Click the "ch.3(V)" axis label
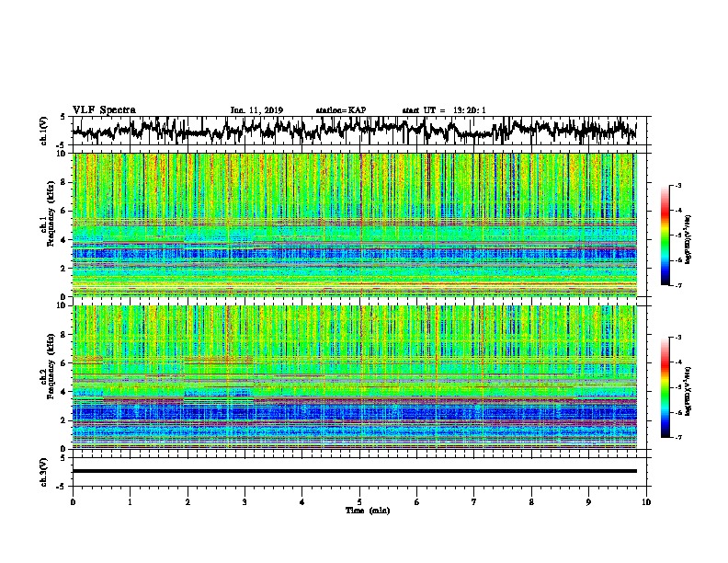Image resolution: width=728 pixels, height=563 pixels. coord(44,473)
